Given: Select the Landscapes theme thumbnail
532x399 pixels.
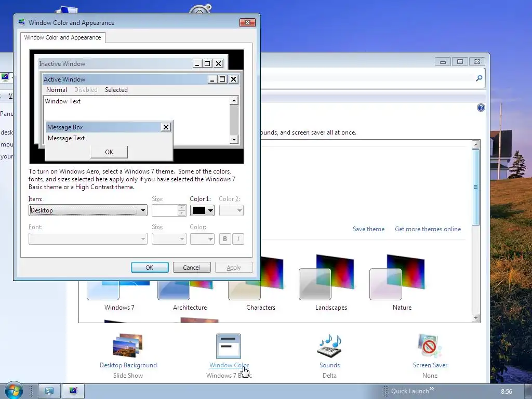Looking at the screenshot, I should [326, 277].
